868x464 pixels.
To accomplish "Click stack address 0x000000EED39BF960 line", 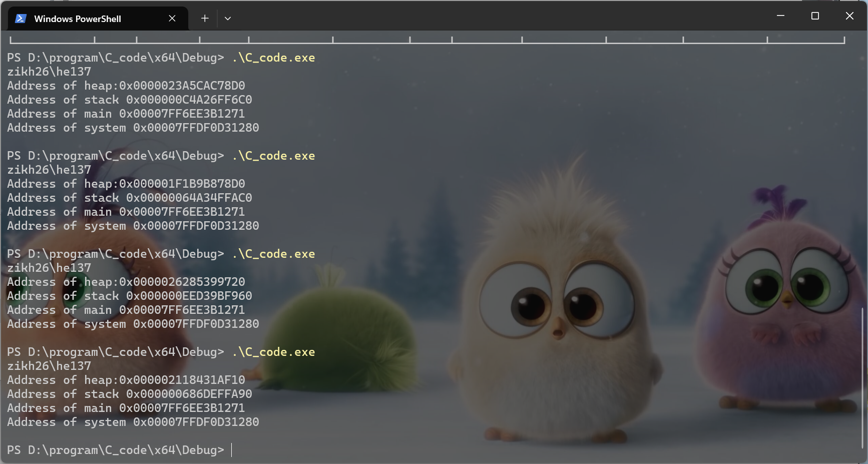I will (x=130, y=296).
